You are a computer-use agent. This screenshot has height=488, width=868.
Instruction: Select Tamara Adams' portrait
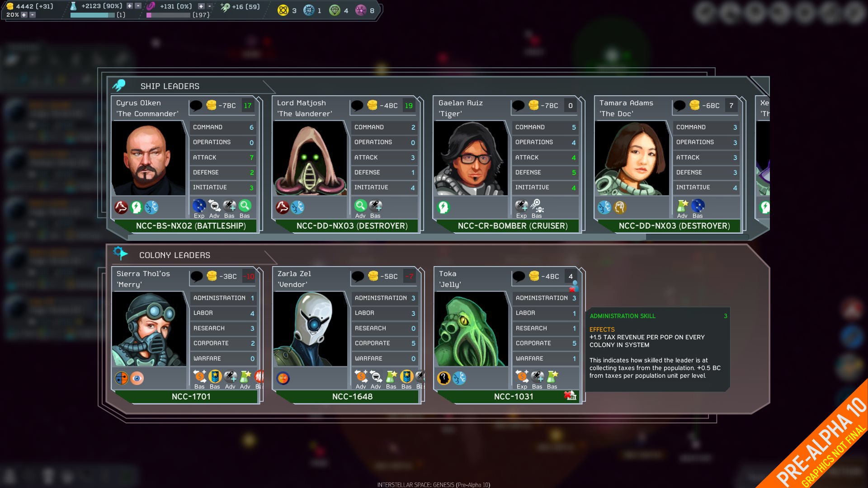632,158
